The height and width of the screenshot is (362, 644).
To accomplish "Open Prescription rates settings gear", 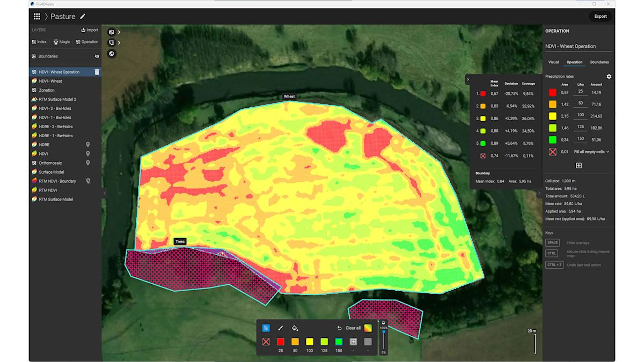I will pos(608,76).
